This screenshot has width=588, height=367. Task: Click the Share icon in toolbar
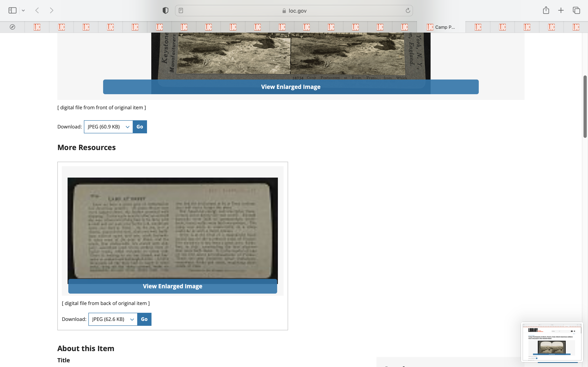[546, 10]
